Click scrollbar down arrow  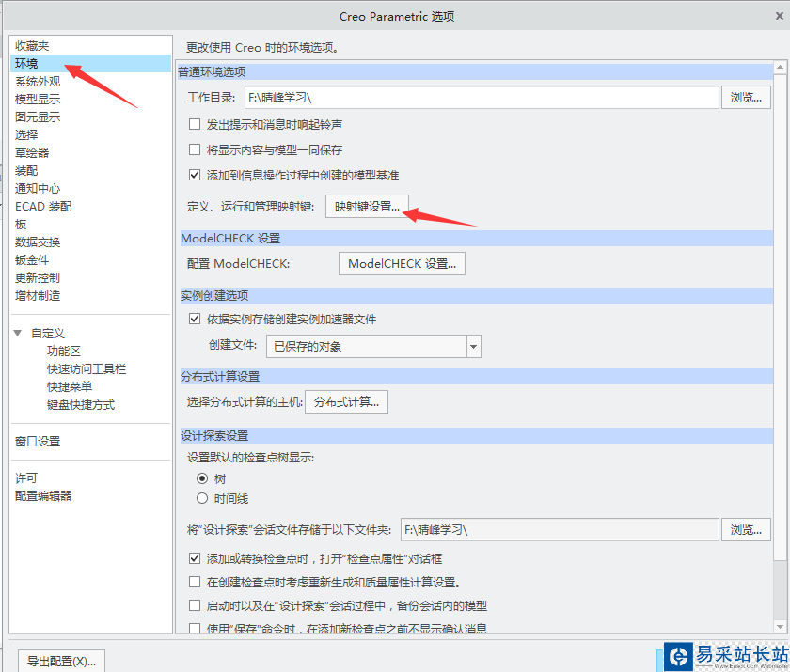(780, 627)
